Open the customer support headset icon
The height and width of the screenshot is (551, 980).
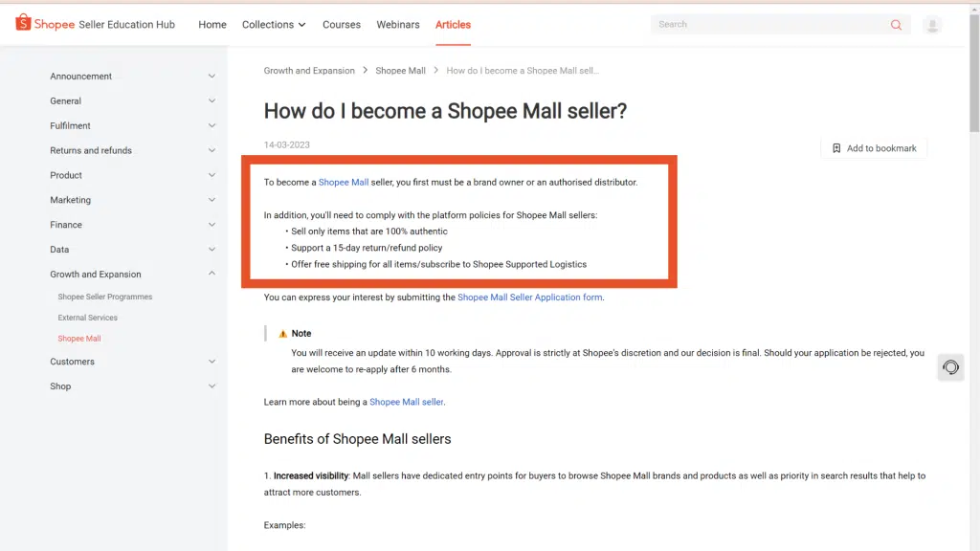point(950,367)
